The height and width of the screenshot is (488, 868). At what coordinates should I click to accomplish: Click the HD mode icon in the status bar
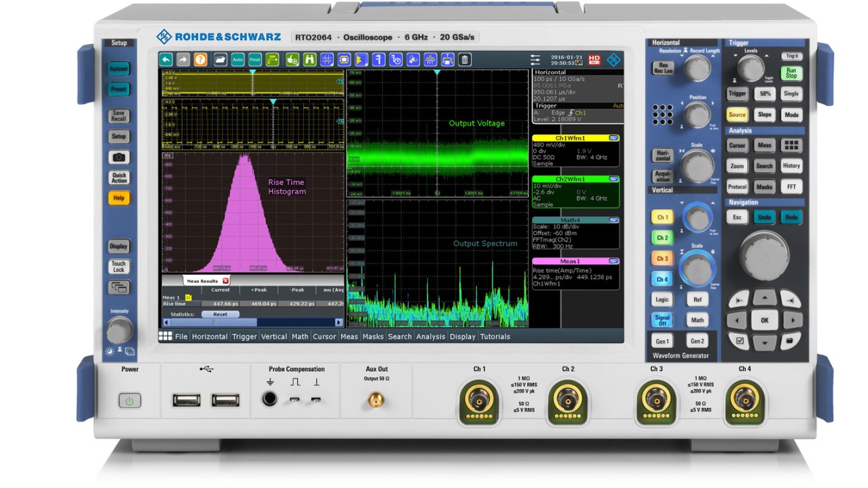click(594, 59)
